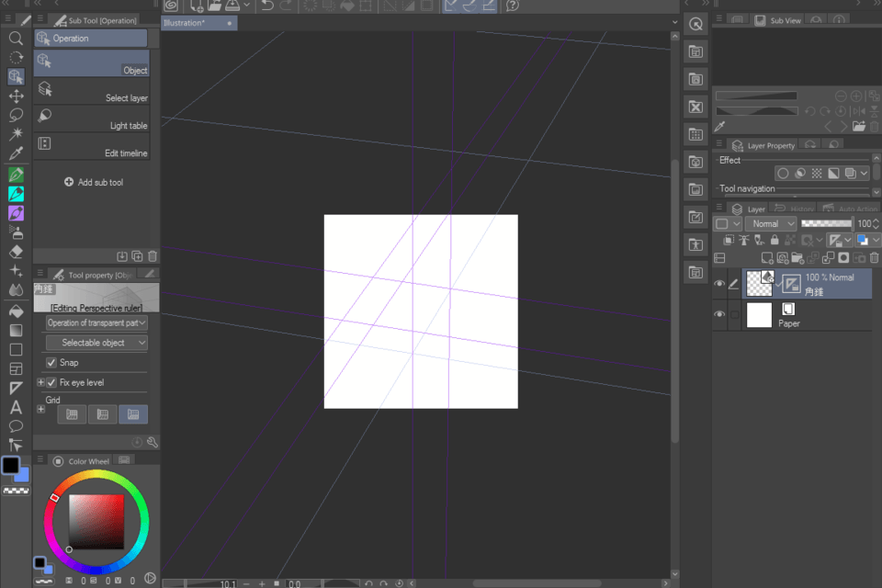Select the Lasso selection tool

[x=16, y=115]
